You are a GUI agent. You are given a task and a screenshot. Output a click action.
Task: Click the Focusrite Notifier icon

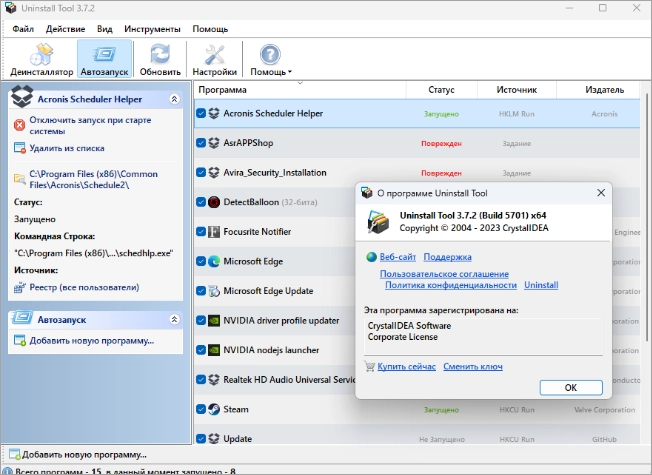(214, 232)
